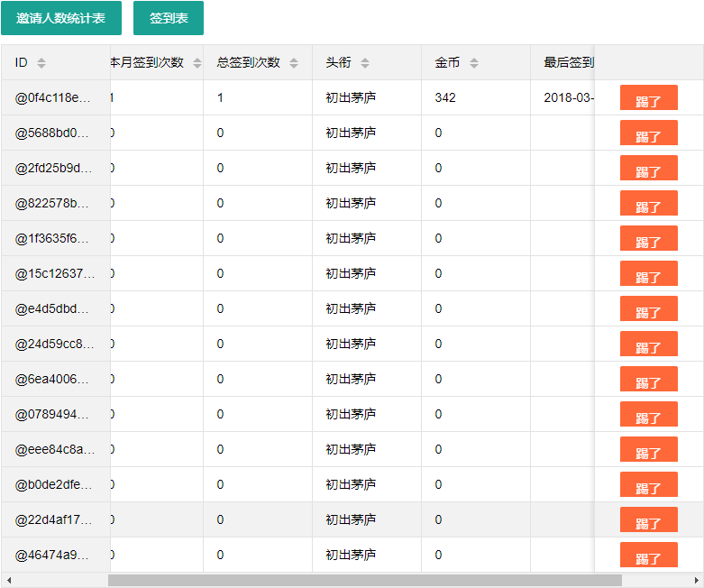The height and width of the screenshot is (588, 704).
Task: Open the 签到表 tab
Action: click(169, 18)
